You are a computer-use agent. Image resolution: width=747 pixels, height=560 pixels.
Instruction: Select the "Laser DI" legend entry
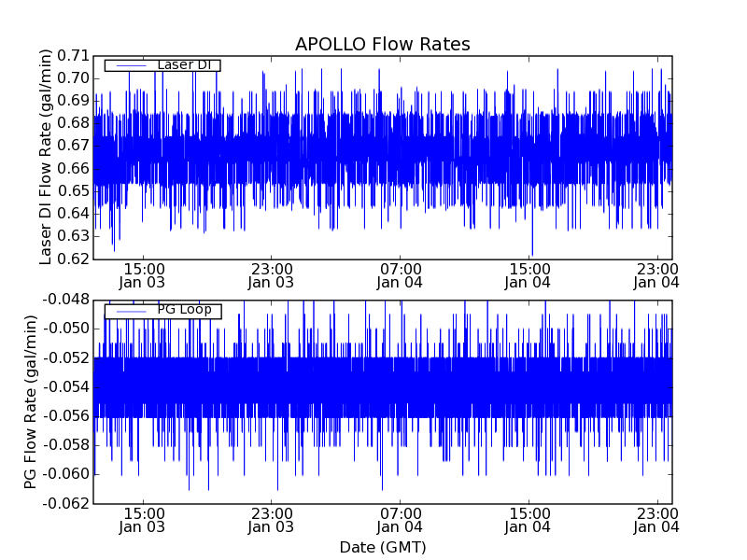coord(162,65)
